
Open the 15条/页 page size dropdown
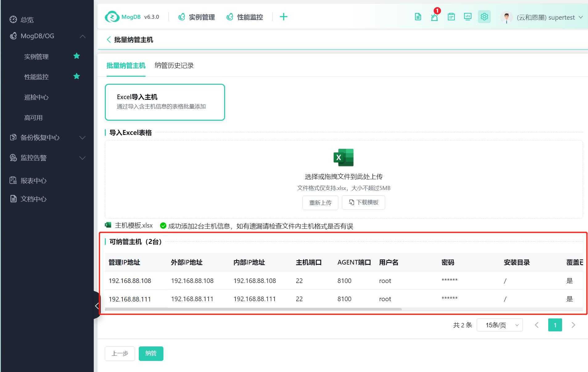tap(500, 325)
